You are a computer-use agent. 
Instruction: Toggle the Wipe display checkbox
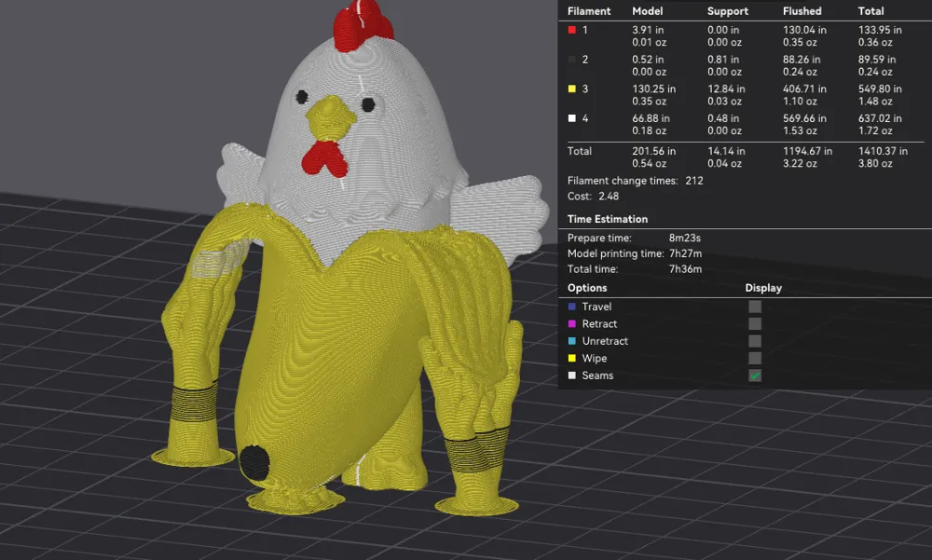pos(754,359)
